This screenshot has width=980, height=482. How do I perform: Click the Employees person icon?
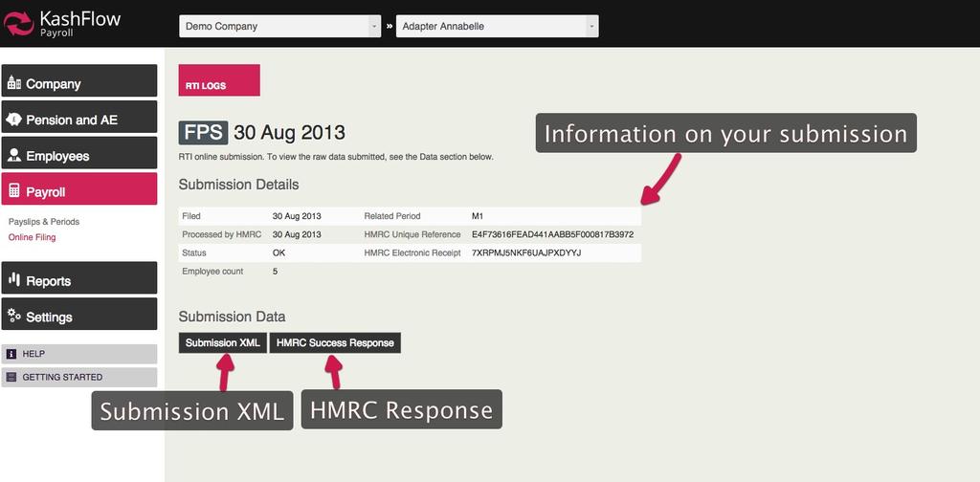14,155
